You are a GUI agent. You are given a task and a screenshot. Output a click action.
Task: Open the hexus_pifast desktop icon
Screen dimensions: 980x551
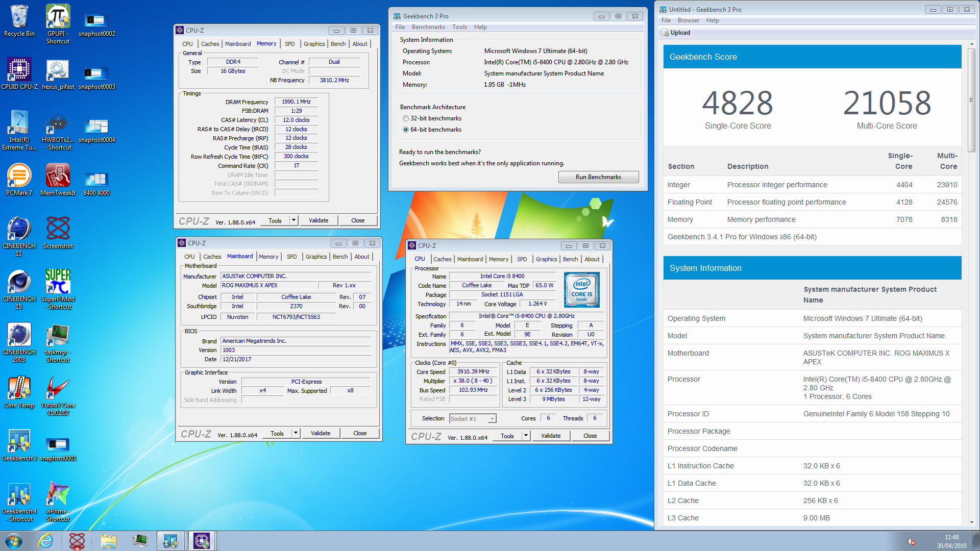[x=58, y=74]
